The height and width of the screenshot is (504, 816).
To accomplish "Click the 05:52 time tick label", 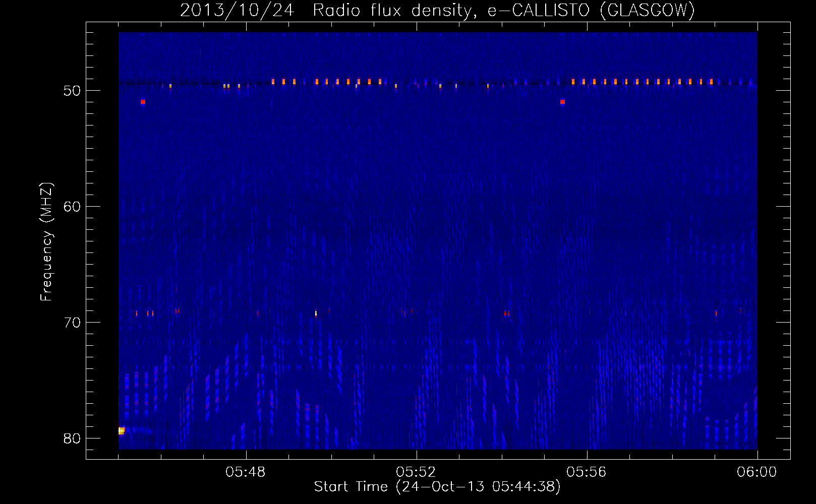I will (416, 472).
